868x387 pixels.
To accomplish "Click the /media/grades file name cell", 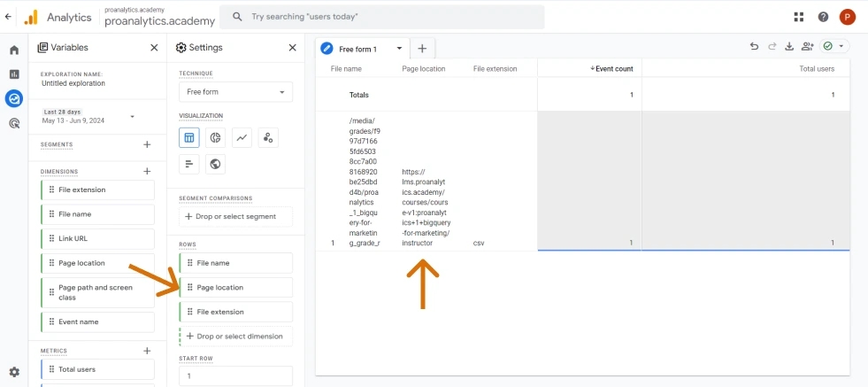I will (365, 182).
